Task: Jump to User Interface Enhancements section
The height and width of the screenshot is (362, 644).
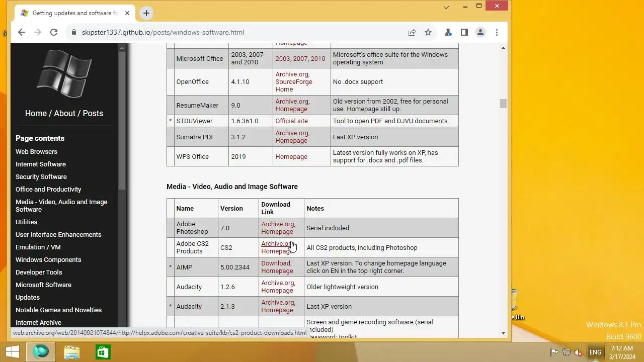Action: click(58, 234)
